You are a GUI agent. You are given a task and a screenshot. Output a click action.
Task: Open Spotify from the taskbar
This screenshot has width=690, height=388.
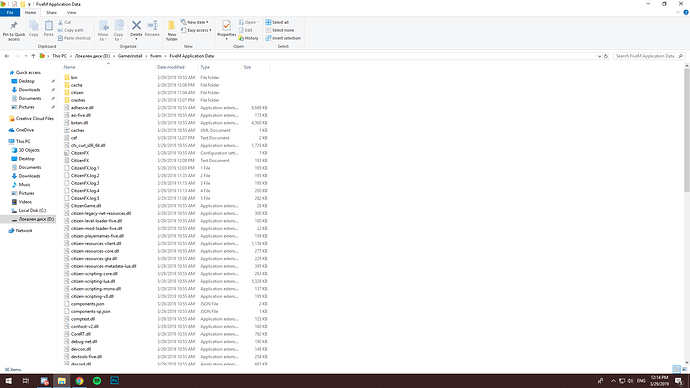pyautogui.click(x=97, y=381)
